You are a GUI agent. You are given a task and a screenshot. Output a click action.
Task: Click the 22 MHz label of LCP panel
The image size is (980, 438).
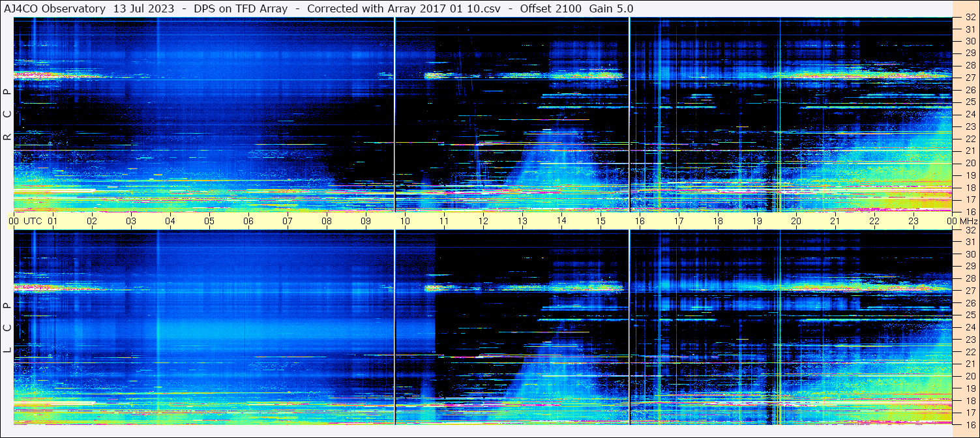pos(970,351)
